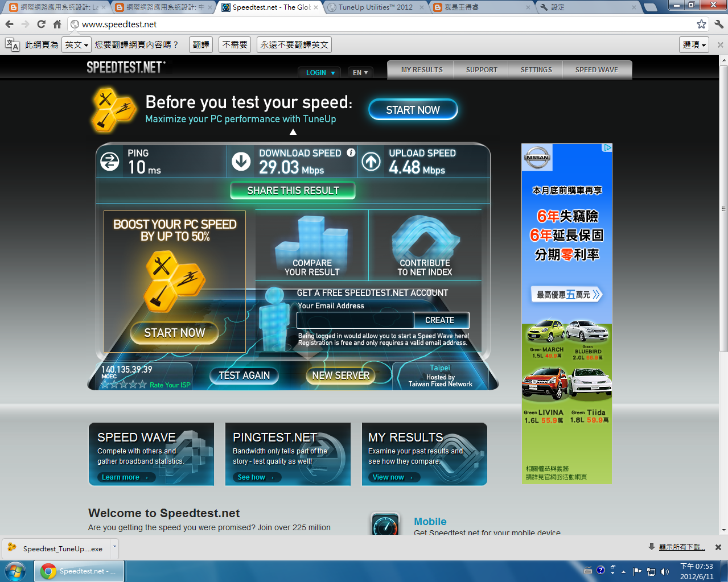Click the ping arrows icon

point(110,162)
